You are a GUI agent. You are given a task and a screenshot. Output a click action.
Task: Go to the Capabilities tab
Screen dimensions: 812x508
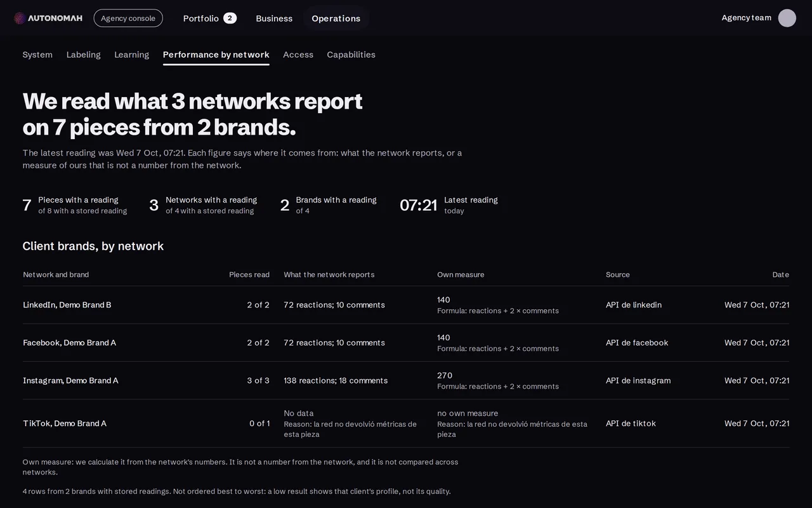pyautogui.click(x=351, y=55)
